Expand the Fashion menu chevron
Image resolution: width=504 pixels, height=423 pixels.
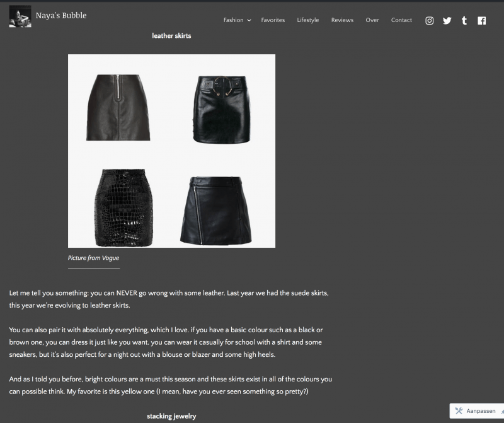[249, 20]
